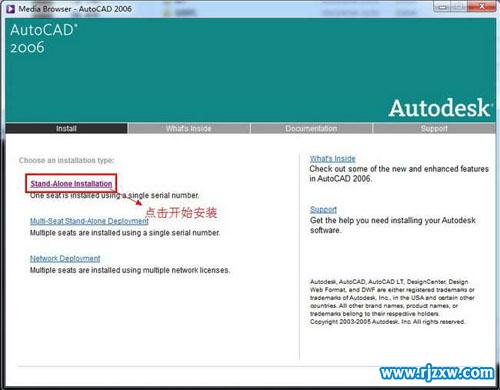
Task: Click text 'Multiple seats are installed using multiple network licenses.'
Action: (130, 270)
